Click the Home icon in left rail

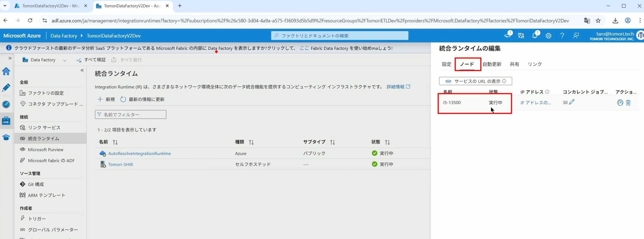pos(6,71)
